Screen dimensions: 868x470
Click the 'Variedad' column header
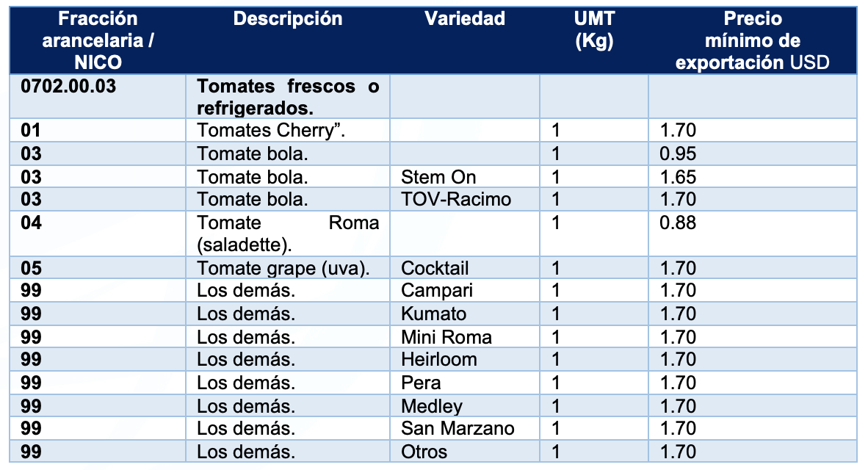click(x=465, y=40)
